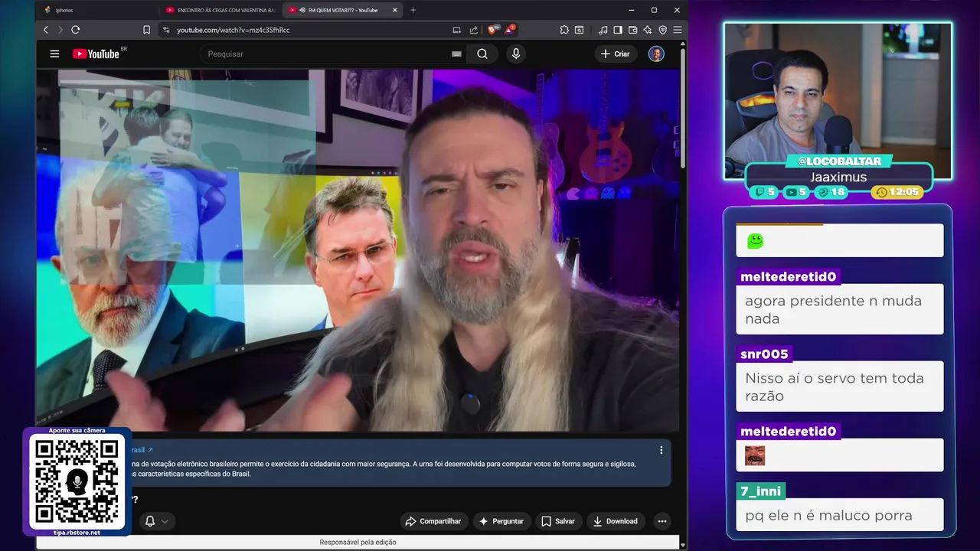
Task: Click the Perguntar ask button
Action: (501, 521)
